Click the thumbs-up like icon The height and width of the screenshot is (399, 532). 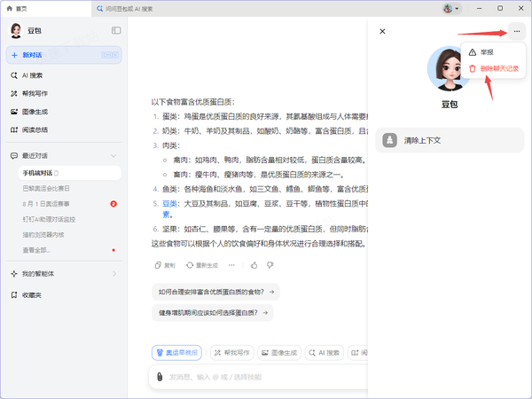pyautogui.click(x=254, y=265)
